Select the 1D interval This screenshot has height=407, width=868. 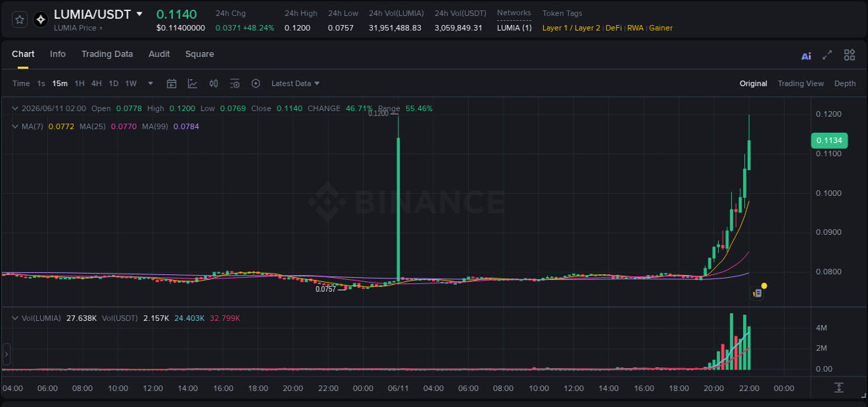(x=113, y=83)
